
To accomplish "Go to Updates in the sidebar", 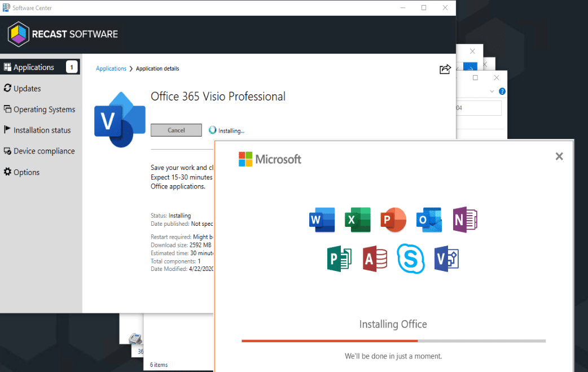I will pos(27,89).
